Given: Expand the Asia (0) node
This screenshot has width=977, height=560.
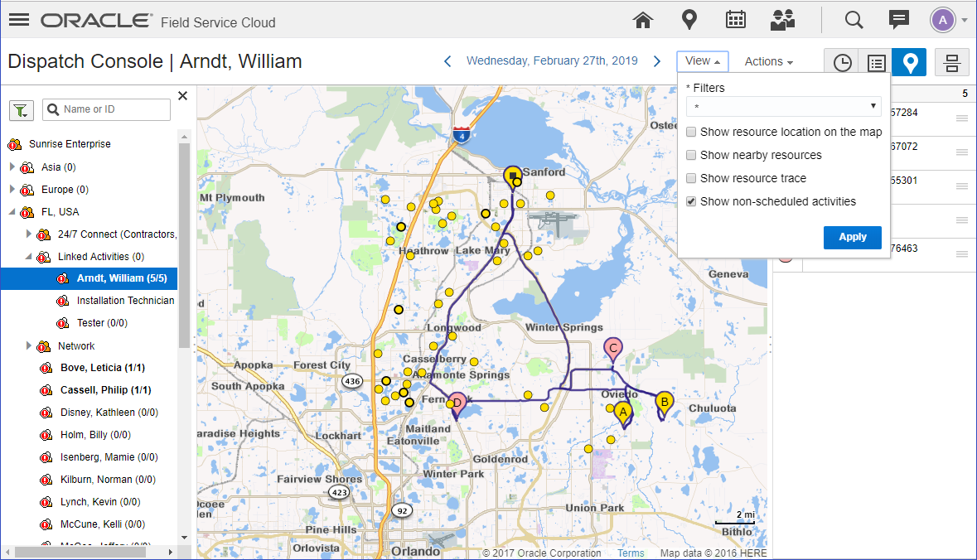Looking at the screenshot, I should pyautogui.click(x=12, y=167).
